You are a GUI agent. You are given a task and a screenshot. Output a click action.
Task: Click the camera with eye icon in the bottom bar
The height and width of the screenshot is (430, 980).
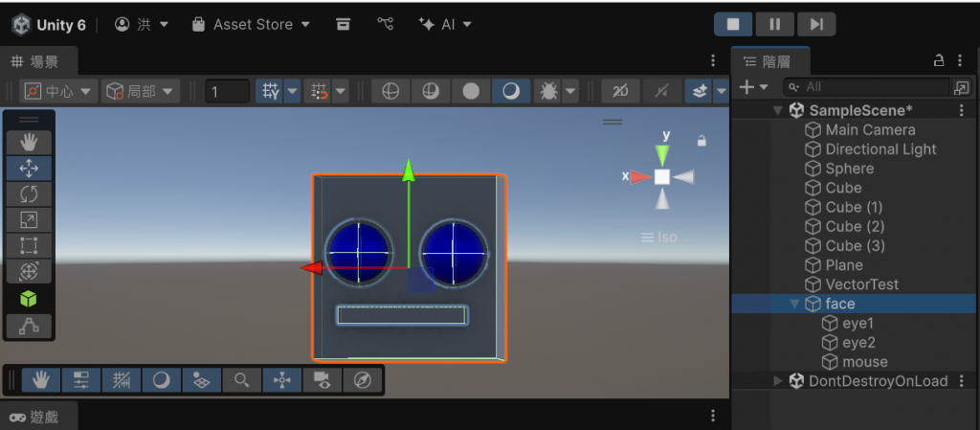[x=322, y=380]
